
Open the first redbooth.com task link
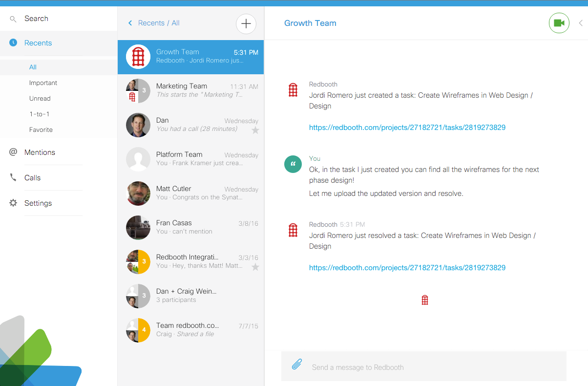[407, 127]
